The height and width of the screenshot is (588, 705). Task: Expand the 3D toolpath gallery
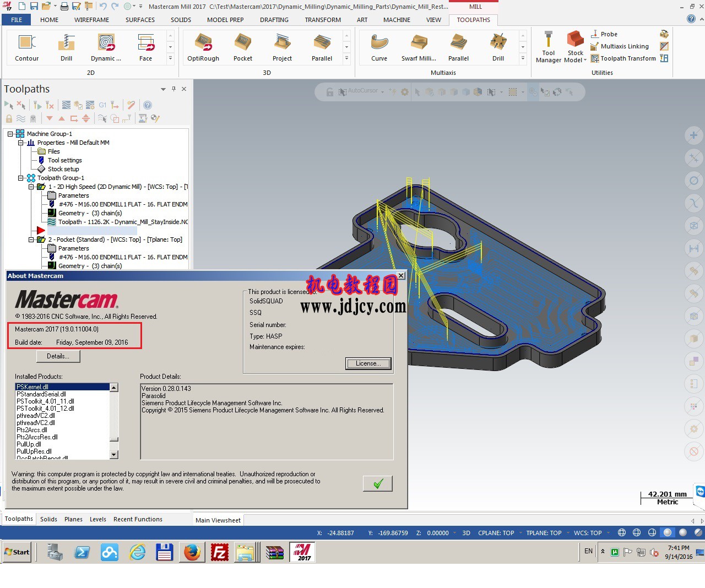(346, 58)
